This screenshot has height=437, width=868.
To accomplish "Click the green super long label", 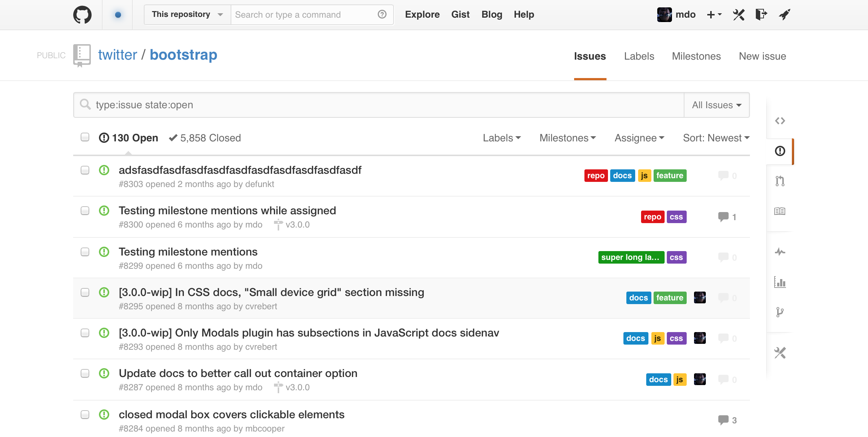I will pyautogui.click(x=631, y=257).
